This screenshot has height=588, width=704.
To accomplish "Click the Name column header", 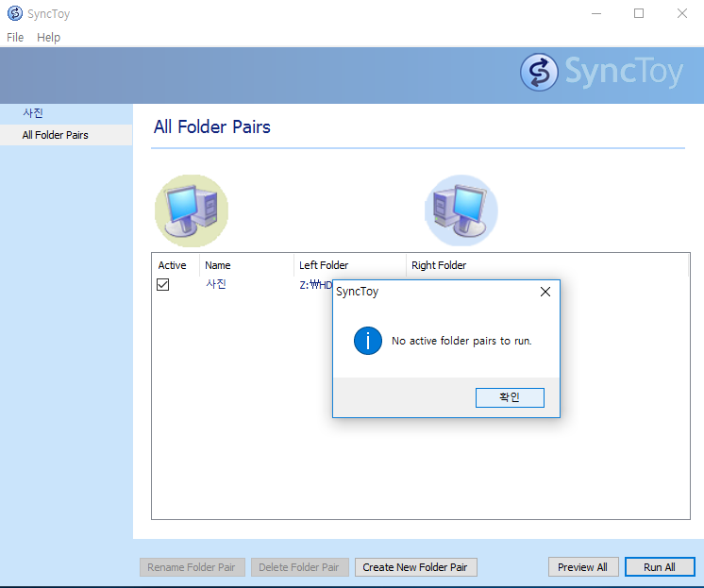I will tap(246, 265).
